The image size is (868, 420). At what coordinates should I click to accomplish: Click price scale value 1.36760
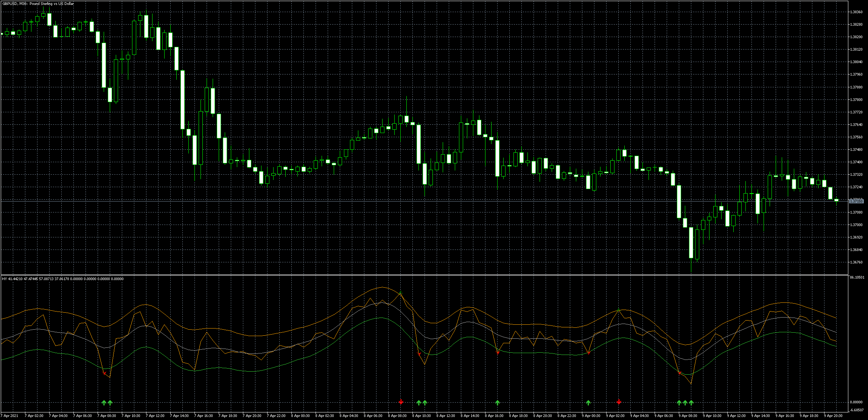(x=856, y=262)
